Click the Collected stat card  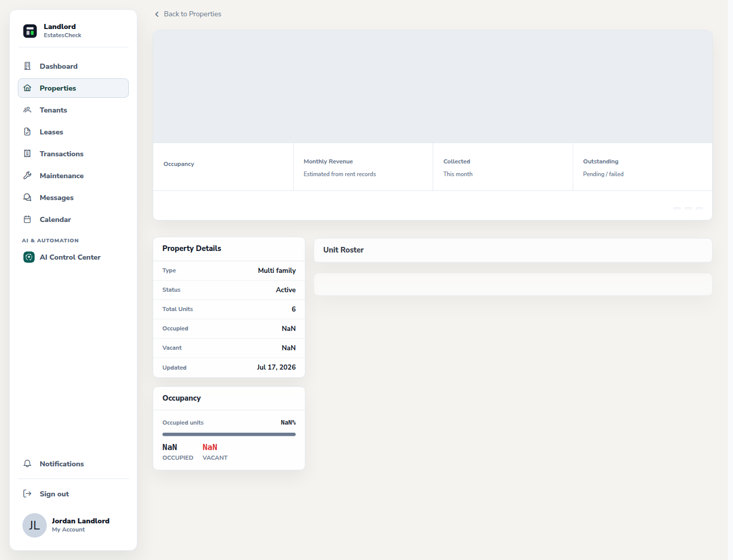tap(503, 167)
